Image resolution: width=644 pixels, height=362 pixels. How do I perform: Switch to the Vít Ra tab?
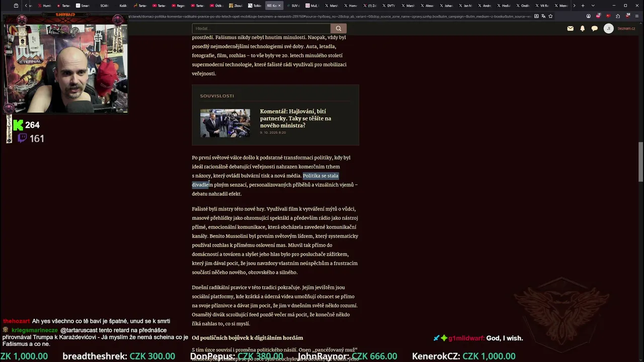click(542, 6)
